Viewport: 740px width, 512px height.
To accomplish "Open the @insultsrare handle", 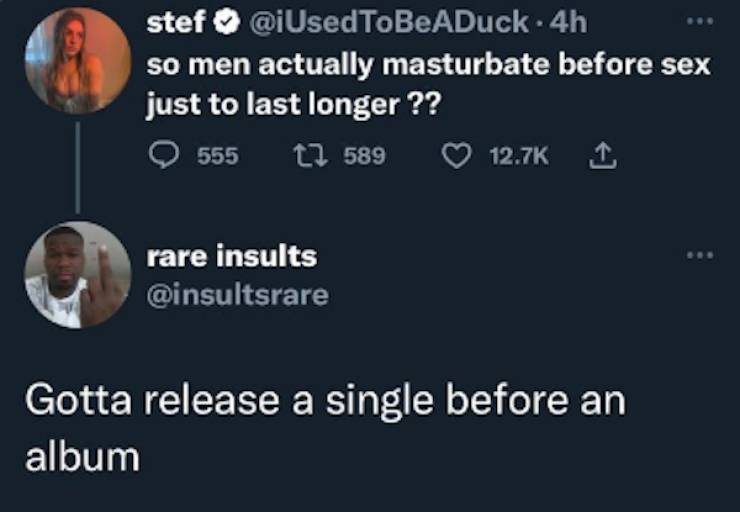I will pyautogui.click(x=237, y=294).
